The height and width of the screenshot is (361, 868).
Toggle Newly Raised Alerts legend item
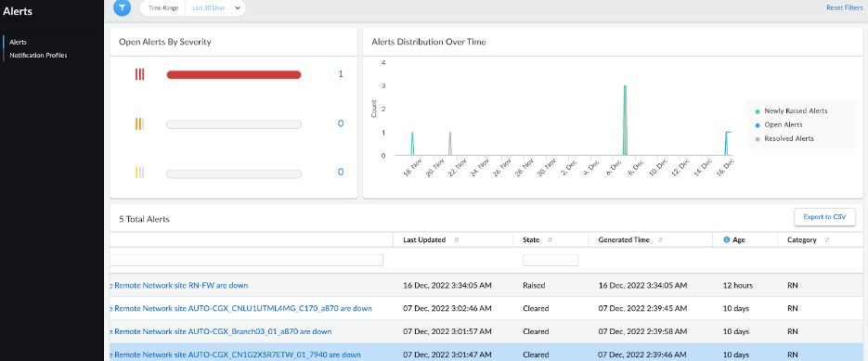792,110
